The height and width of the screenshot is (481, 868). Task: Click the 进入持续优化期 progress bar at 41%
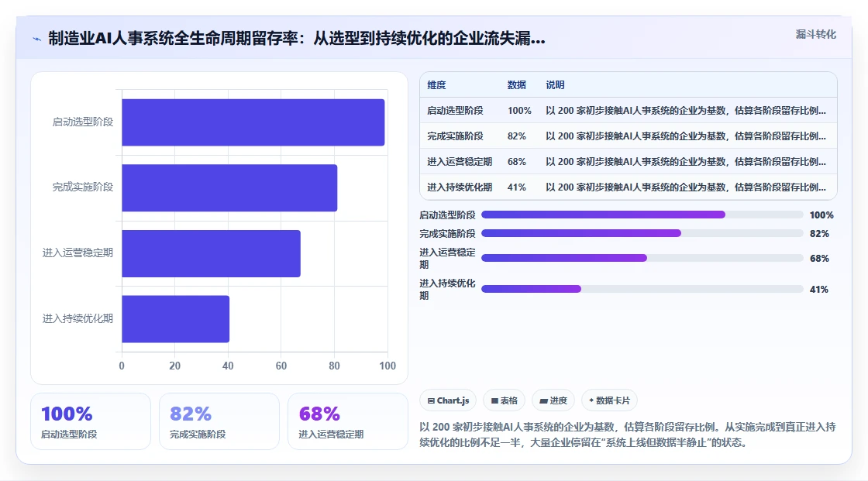pos(642,289)
